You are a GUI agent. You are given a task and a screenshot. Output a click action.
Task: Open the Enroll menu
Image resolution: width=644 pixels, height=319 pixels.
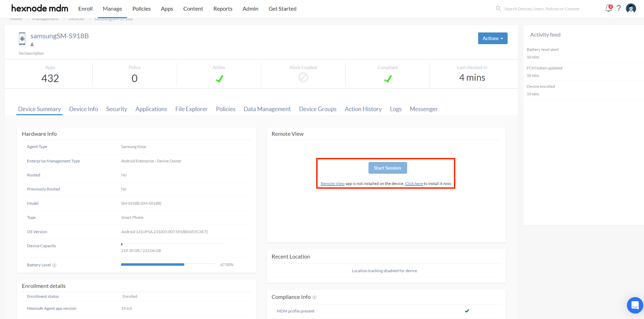(85, 9)
